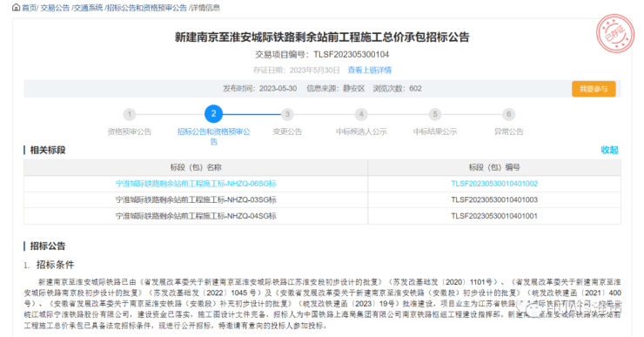Open 首页 breadcrumb link
Screen dimensions: 644x337
[29, 8]
